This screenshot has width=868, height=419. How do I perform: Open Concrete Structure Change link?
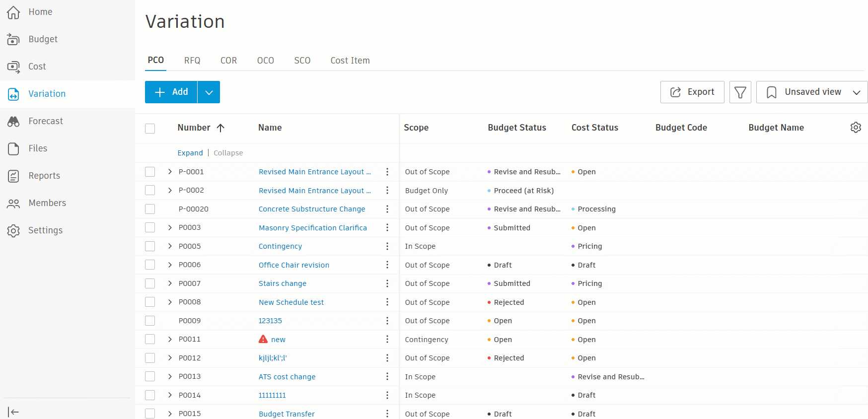pos(312,209)
